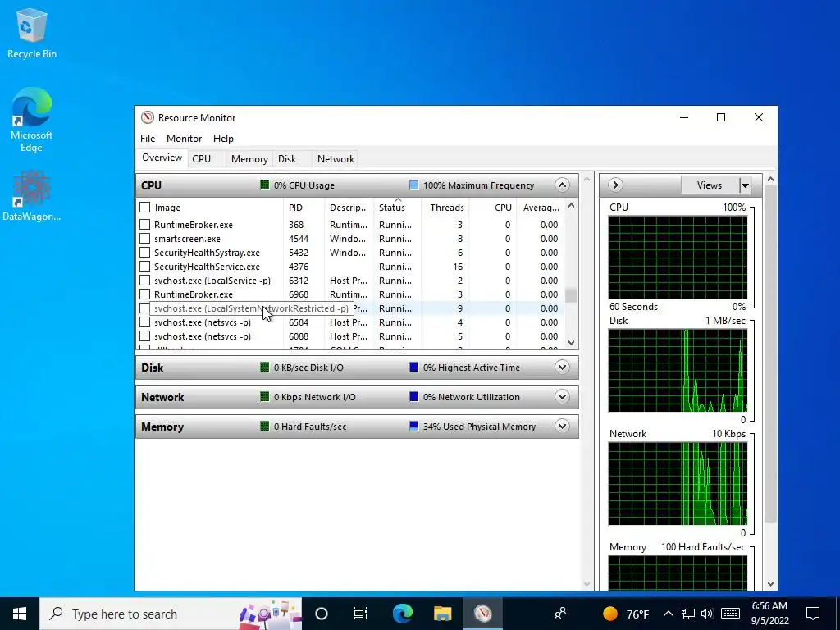Sort by the Description column header
Viewport: 840px width, 630px height.
(x=349, y=208)
